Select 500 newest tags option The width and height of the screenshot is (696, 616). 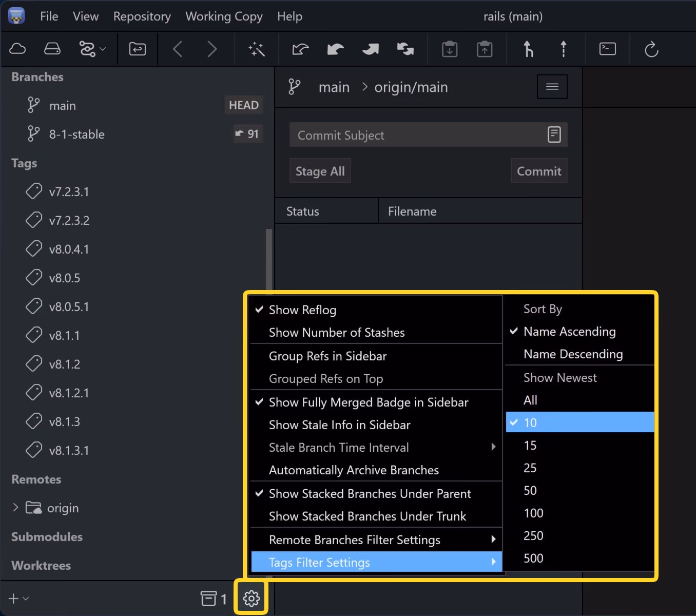coord(580,559)
